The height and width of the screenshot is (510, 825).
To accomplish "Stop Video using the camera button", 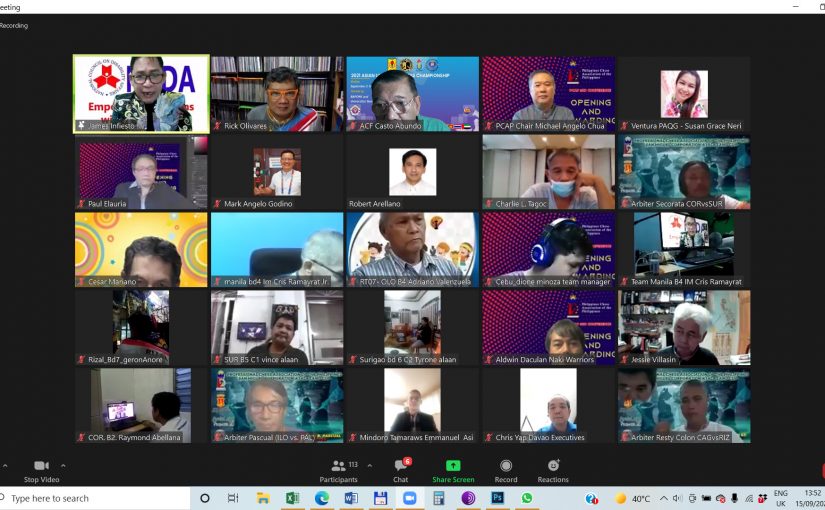I will 41,469.
